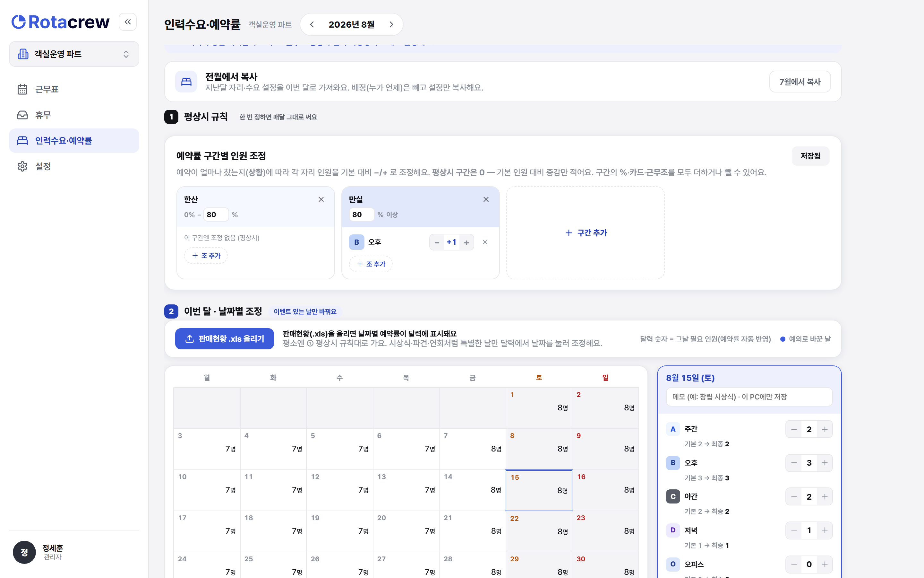924x578 pixels.
Task: Select August 22 in calendar
Action: pos(539,531)
